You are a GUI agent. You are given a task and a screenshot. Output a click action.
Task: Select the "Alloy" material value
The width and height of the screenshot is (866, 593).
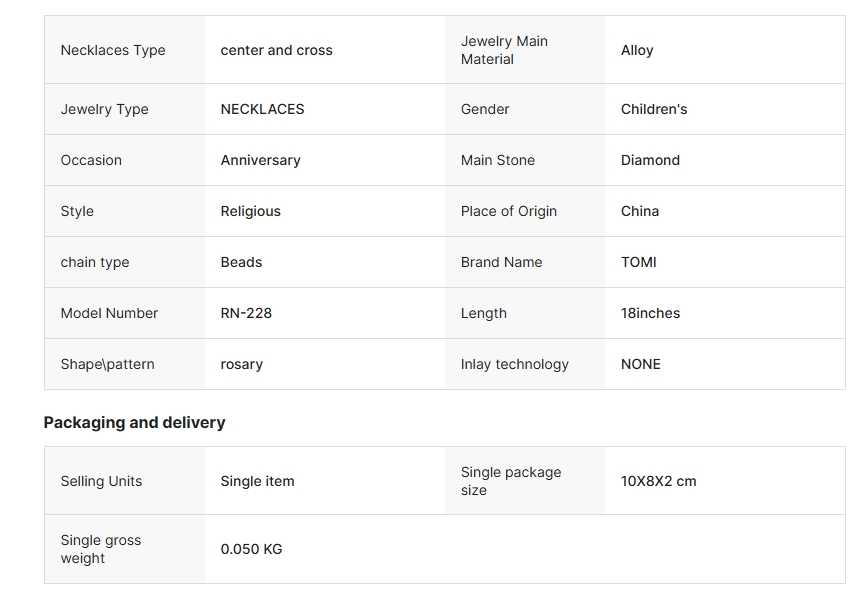point(637,50)
